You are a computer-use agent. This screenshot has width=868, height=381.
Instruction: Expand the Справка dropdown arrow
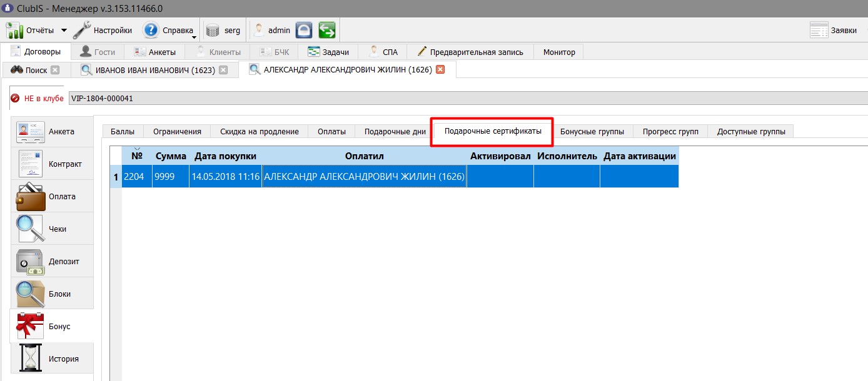pos(194,37)
